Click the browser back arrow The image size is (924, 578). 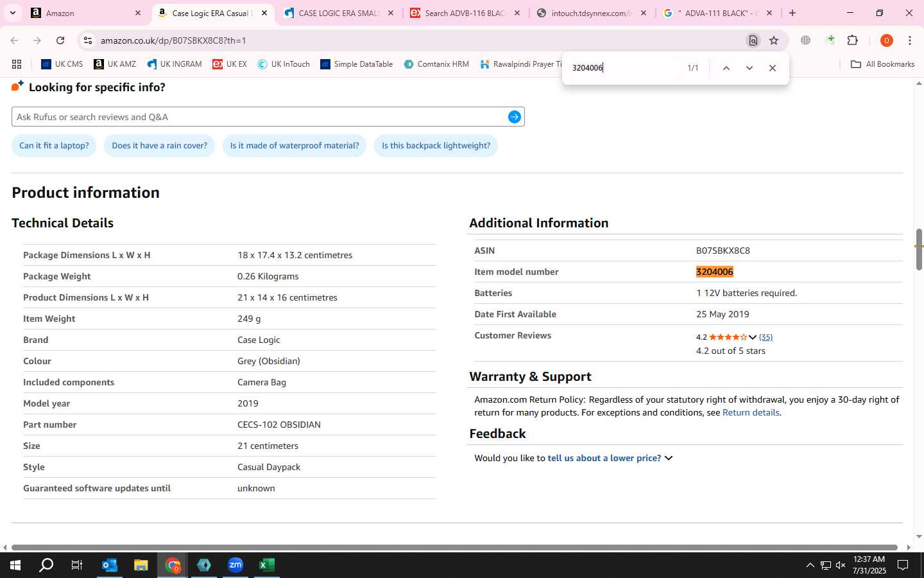(14, 40)
